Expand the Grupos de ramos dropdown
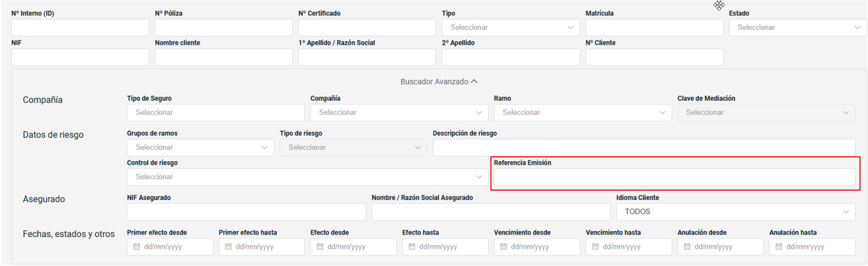 [x=200, y=147]
